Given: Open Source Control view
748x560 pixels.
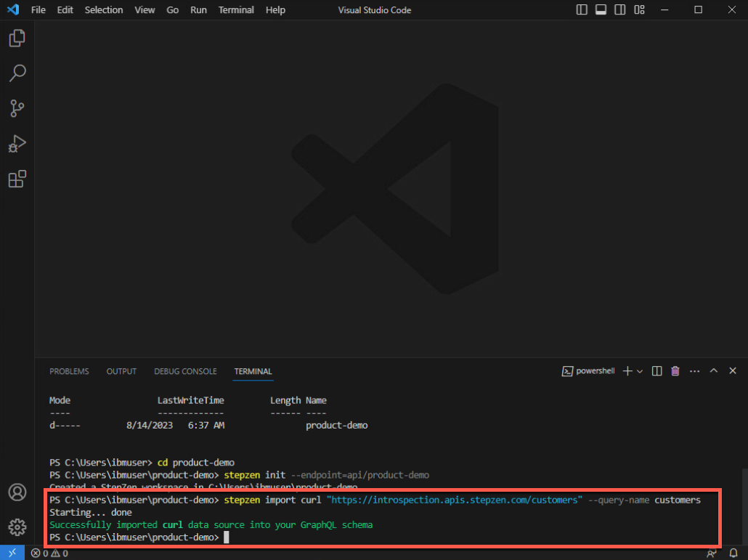Looking at the screenshot, I should [x=17, y=108].
